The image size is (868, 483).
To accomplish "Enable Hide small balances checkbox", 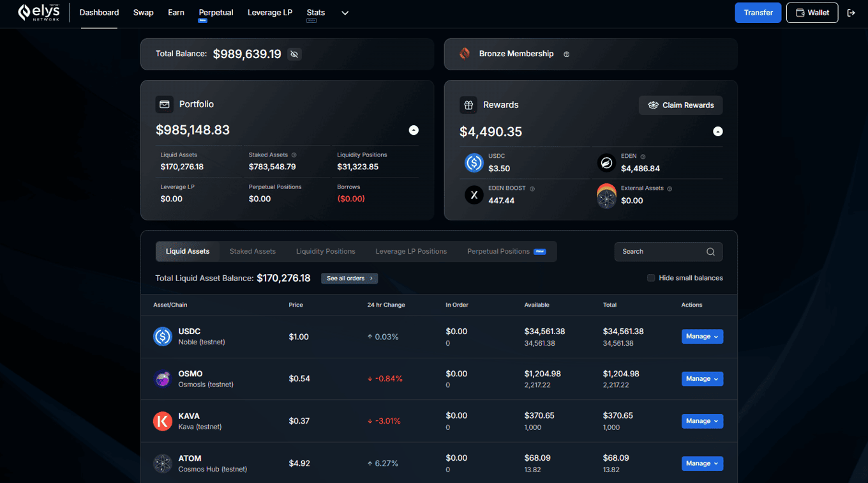I will coord(651,278).
